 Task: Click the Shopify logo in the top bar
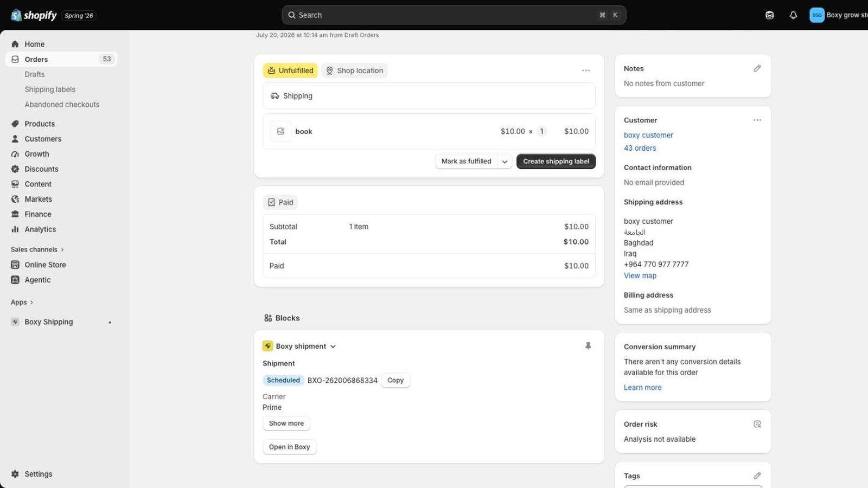pyautogui.click(x=34, y=15)
